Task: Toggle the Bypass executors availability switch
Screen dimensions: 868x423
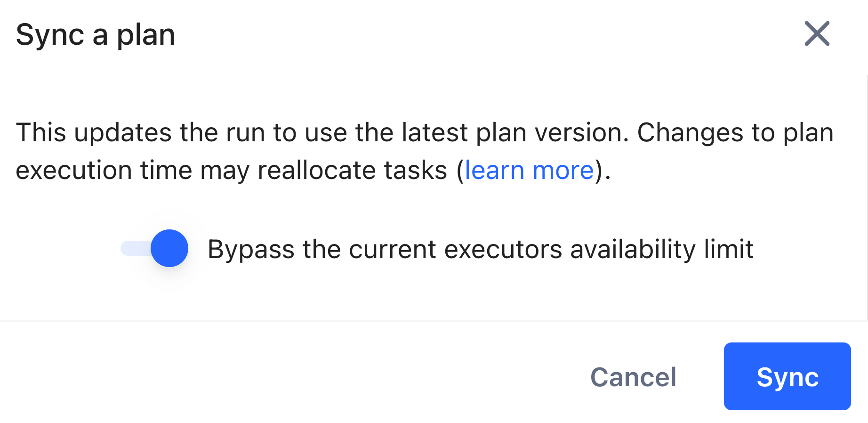Action: (x=155, y=248)
